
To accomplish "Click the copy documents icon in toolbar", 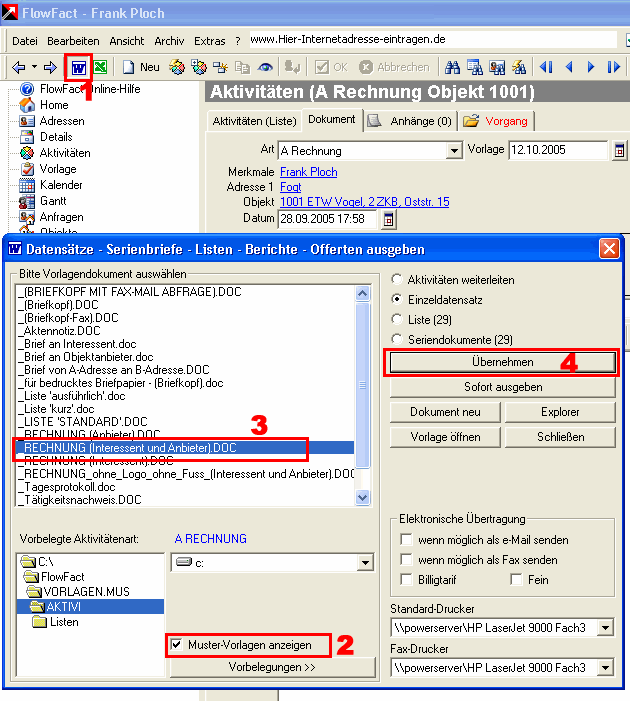I will [x=242, y=68].
